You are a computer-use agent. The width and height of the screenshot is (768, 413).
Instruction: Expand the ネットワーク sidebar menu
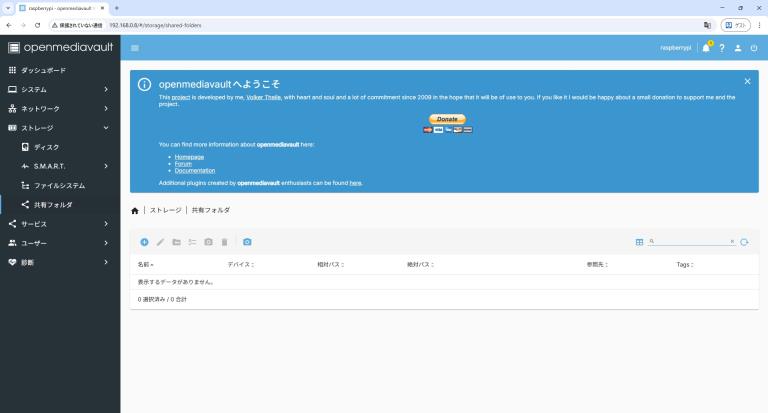click(60, 108)
